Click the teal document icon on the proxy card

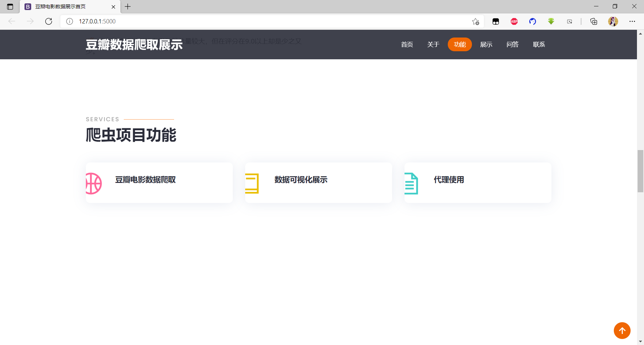click(x=411, y=184)
